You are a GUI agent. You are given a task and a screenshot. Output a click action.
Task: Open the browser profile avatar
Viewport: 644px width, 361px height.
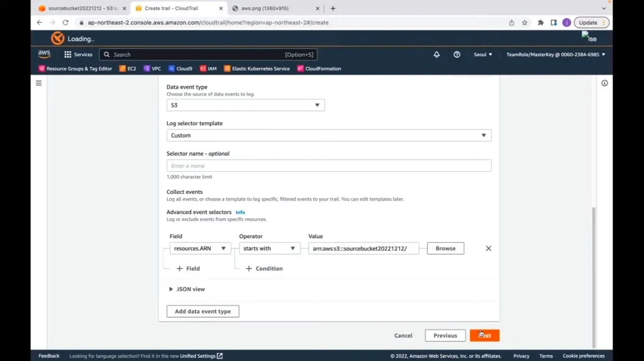566,22
